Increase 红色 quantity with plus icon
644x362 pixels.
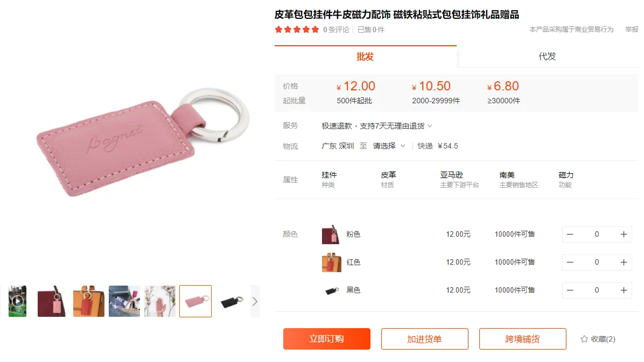pyautogui.click(x=624, y=262)
